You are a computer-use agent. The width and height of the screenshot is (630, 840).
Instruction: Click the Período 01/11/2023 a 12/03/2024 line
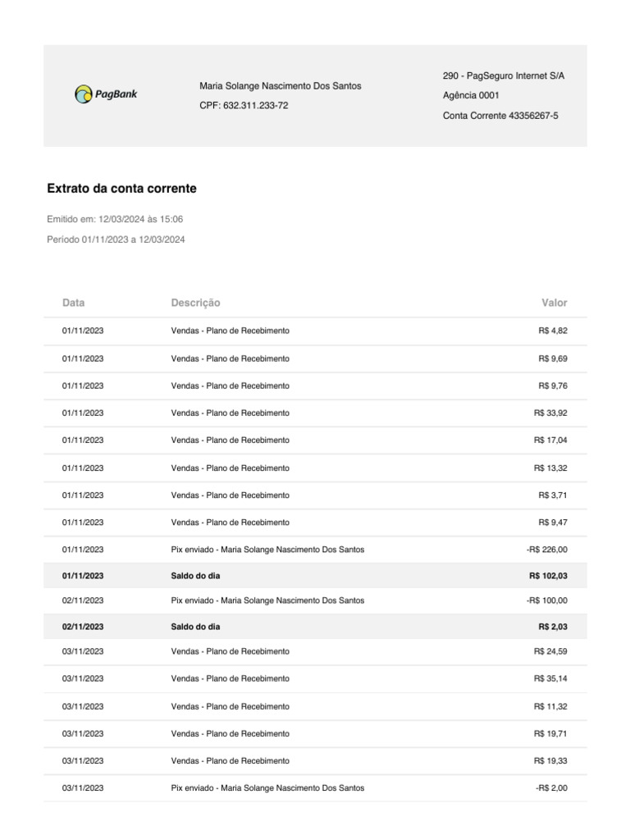[x=116, y=240]
